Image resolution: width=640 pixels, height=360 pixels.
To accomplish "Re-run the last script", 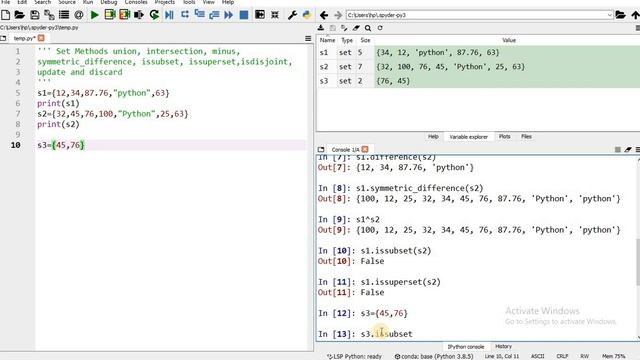I will [x=154, y=15].
